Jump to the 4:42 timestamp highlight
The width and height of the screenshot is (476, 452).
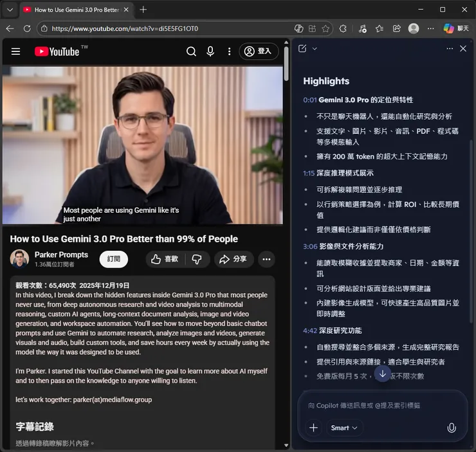[x=310, y=330]
